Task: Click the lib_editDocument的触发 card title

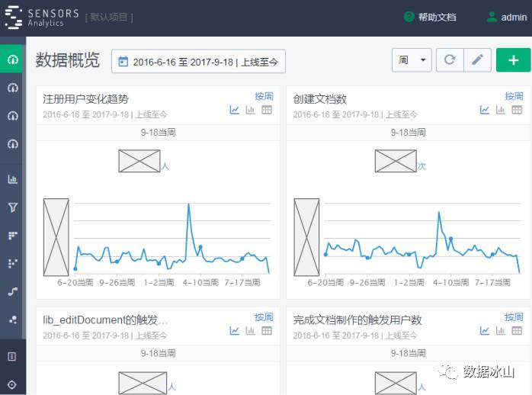Action: tap(105, 320)
